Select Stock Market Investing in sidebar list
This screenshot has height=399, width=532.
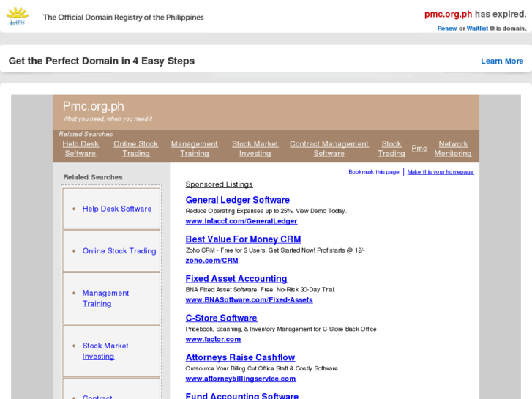pos(105,351)
